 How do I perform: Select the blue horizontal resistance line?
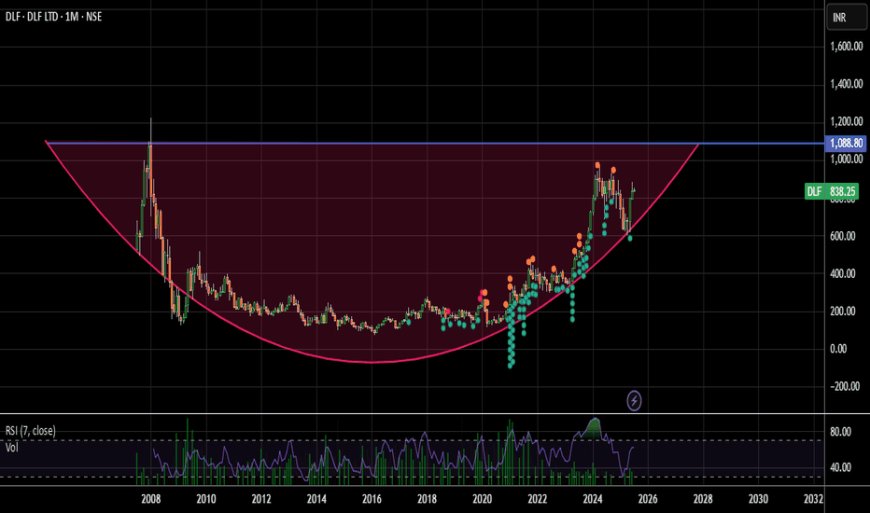(x=760, y=143)
